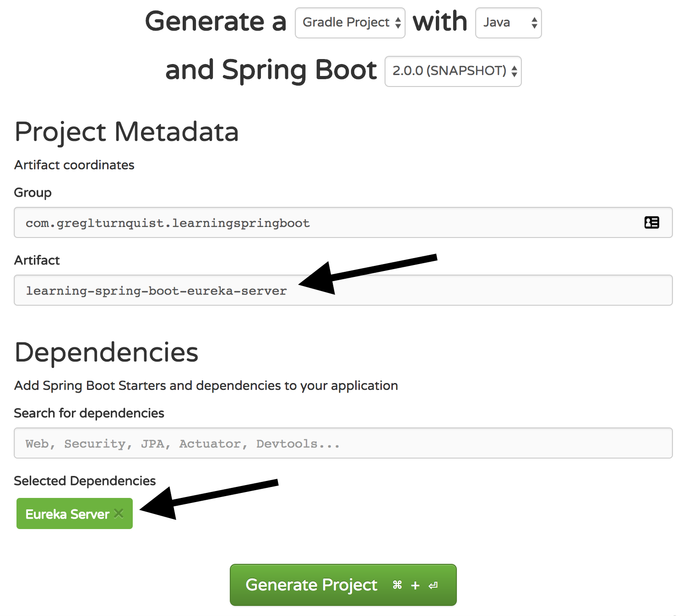
Task: Click the Artifact coordinates text
Action: coord(74,165)
